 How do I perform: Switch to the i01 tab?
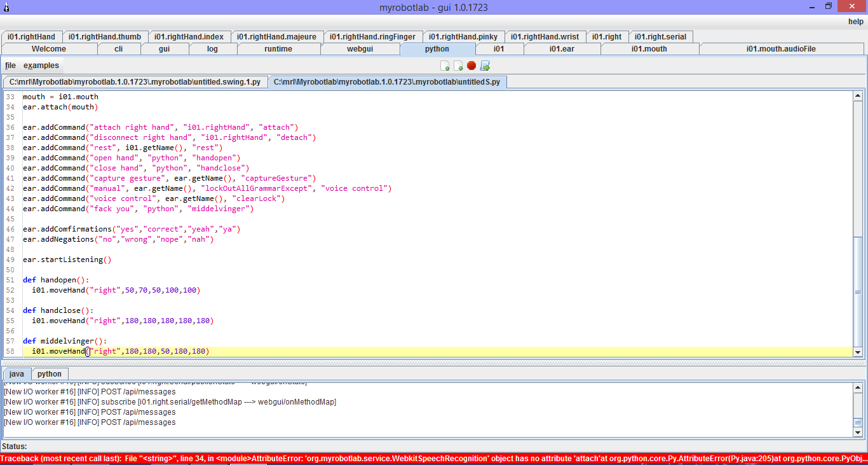(x=499, y=49)
